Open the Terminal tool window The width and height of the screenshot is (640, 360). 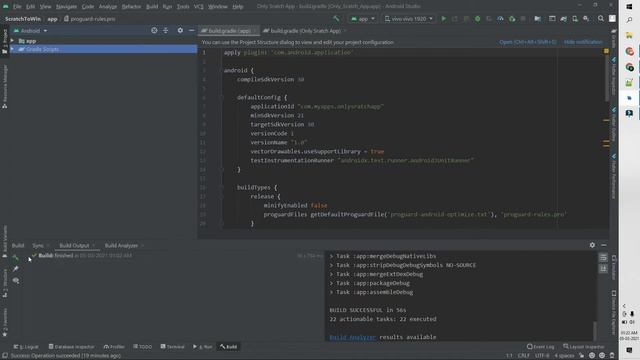point(172,347)
